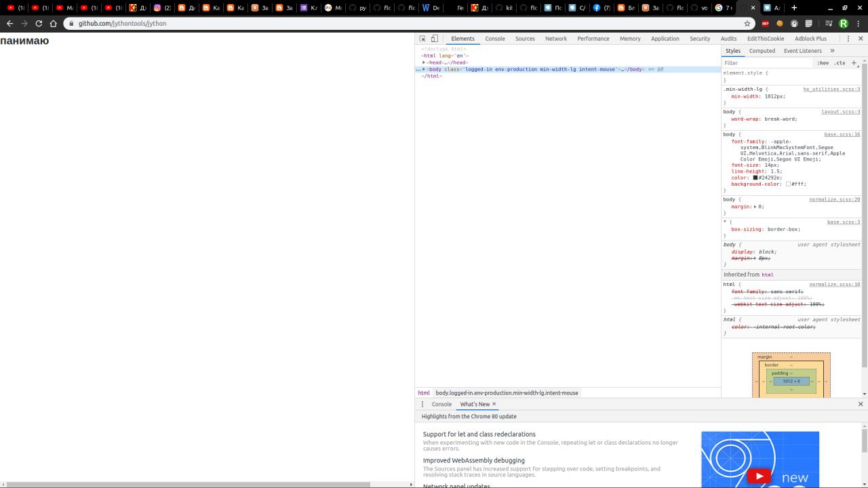
Task: Open the base.scss:3 source link
Action: (x=844, y=222)
